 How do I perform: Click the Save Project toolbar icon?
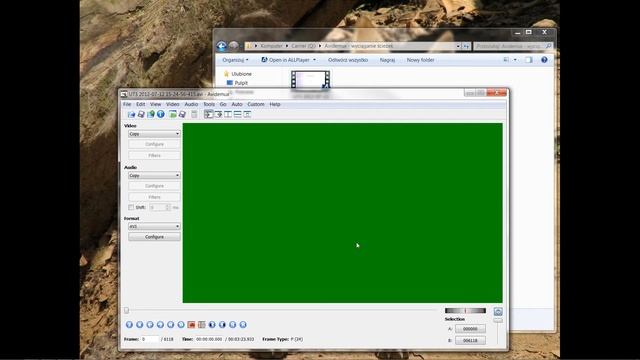[182, 114]
